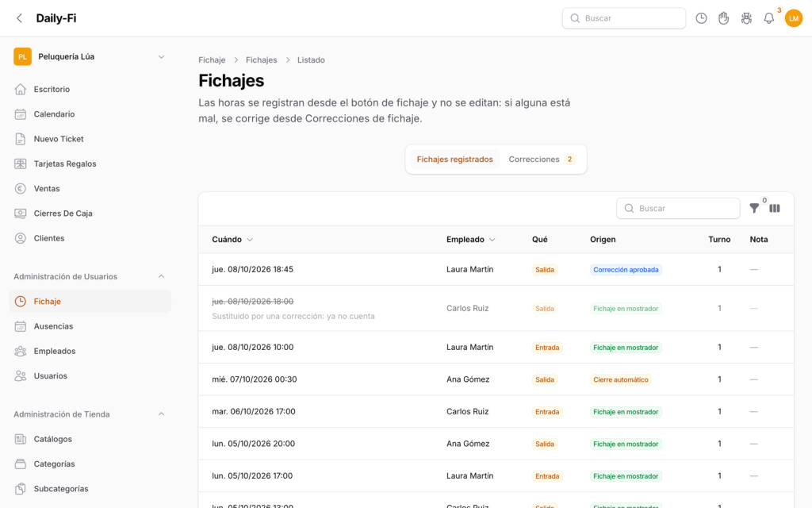Go back with the top-left arrow
This screenshot has height=508, width=812.
[x=19, y=18]
